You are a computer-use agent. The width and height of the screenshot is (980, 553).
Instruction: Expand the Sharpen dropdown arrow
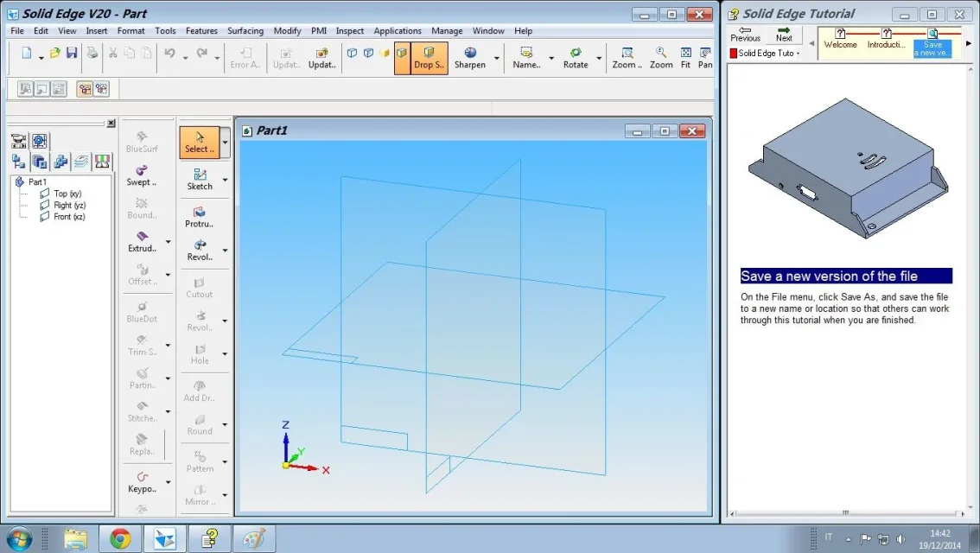pos(497,58)
